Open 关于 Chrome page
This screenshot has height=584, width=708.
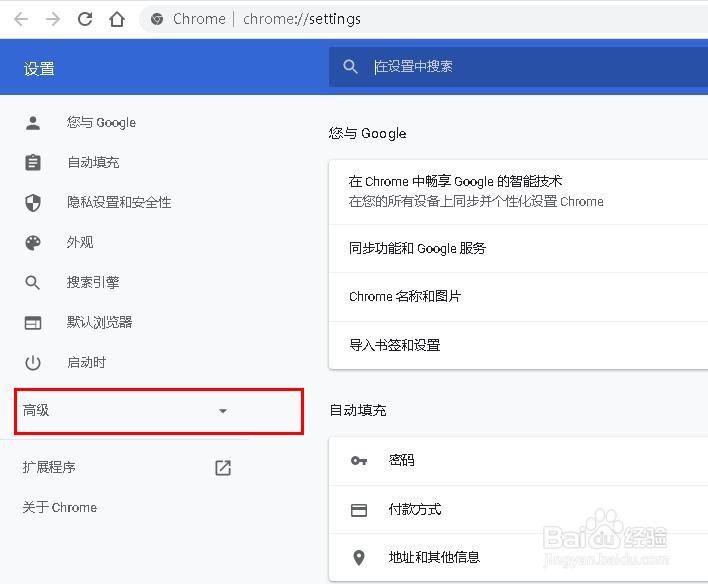pos(60,507)
